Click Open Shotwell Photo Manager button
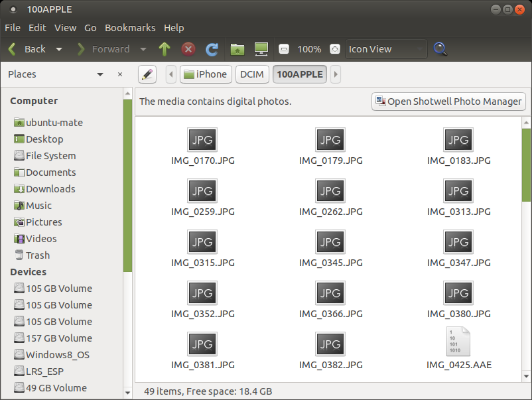Viewport: 532px width, 400px height. click(448, 101)
